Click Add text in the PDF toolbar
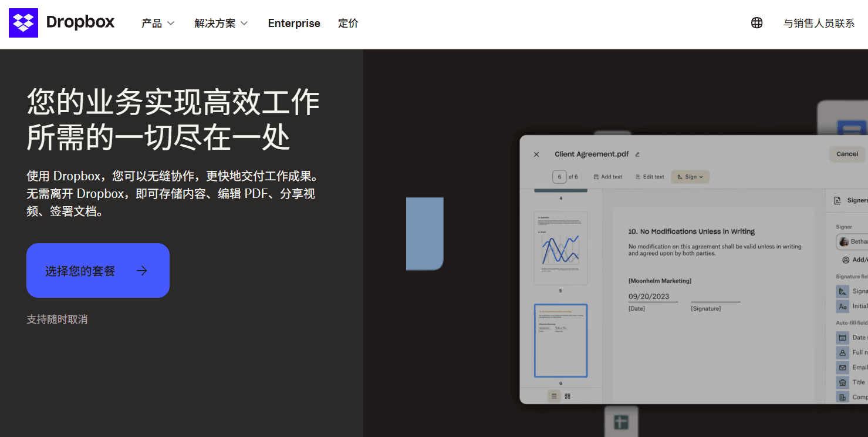 point(607,177)
